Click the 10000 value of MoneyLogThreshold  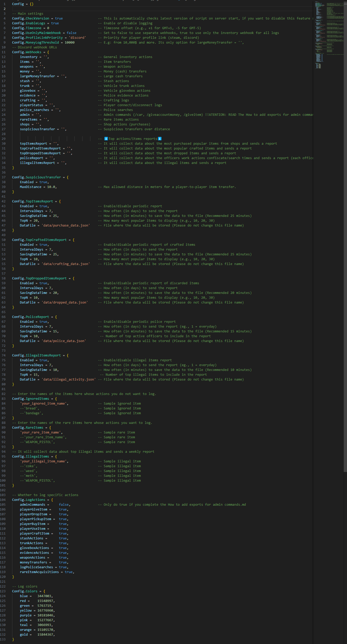point(70,42)
